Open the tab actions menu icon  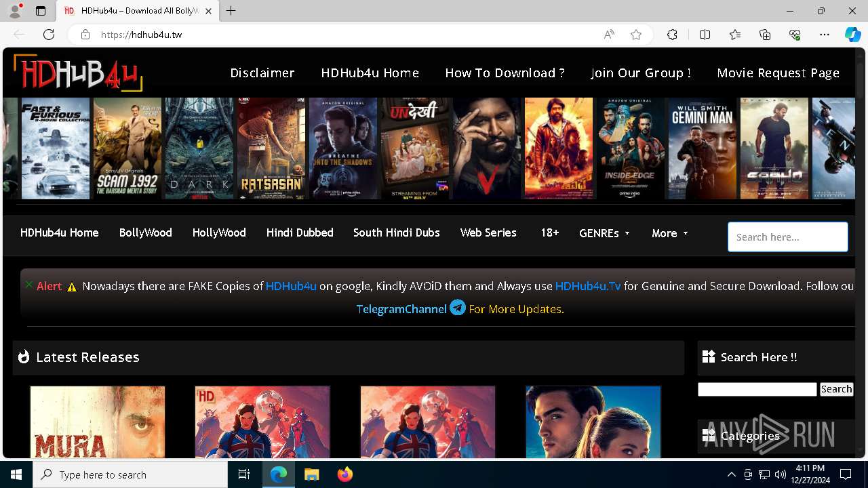tap(41, 11)
